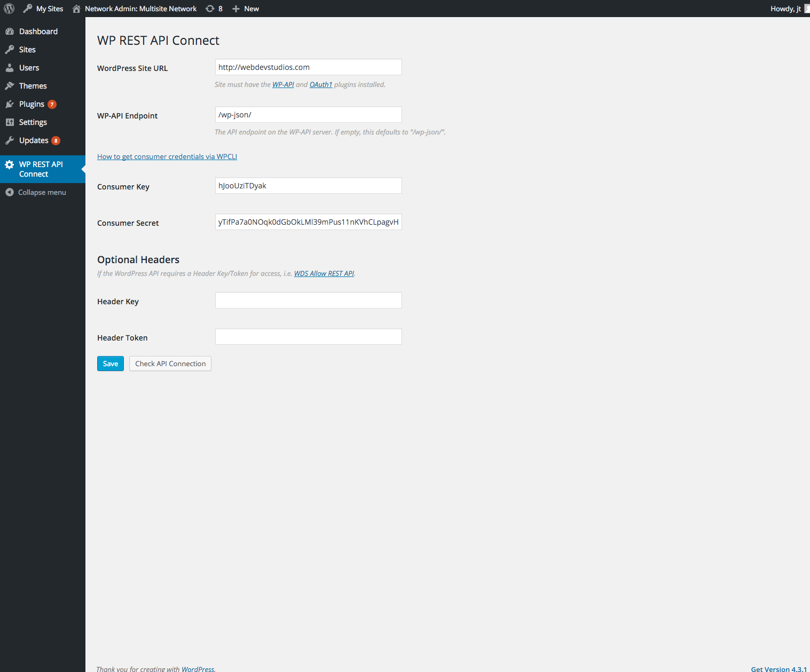
Task: Focus the Header Key field
Action: pos(309,301)
